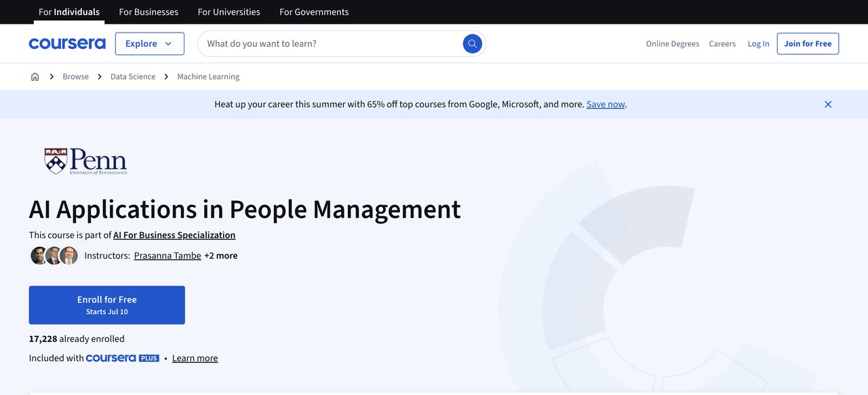
Task: Click the instructor avatar photos
Action: (54, 256)
